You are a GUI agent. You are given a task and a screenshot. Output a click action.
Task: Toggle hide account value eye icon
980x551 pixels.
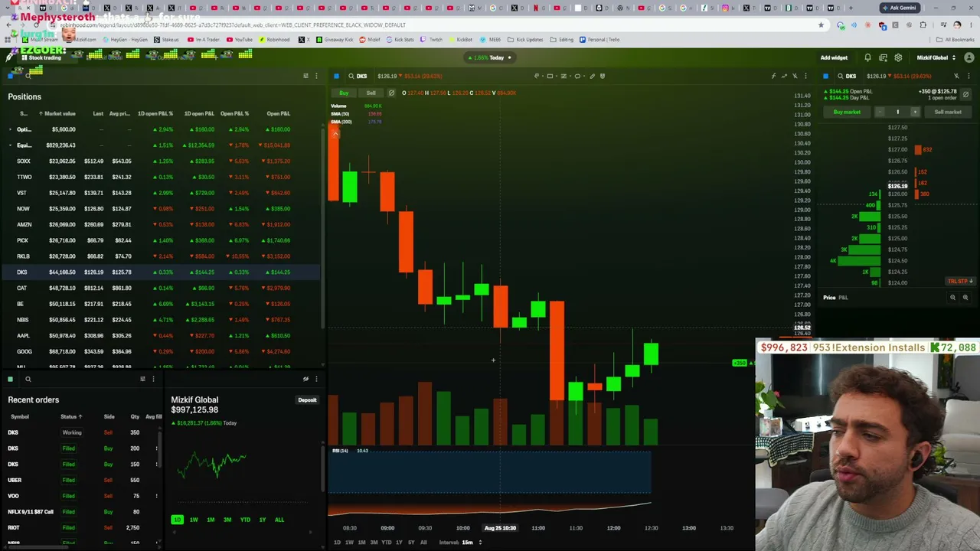(305, 379)
